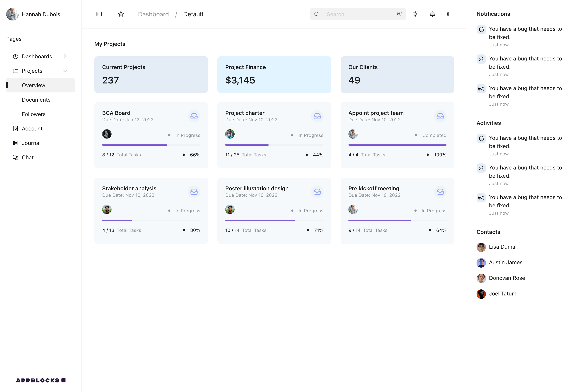This screenshot has width=576, height=392.
Task: Click the bug icon in Notifications list
Action: [x=481, y=29]
